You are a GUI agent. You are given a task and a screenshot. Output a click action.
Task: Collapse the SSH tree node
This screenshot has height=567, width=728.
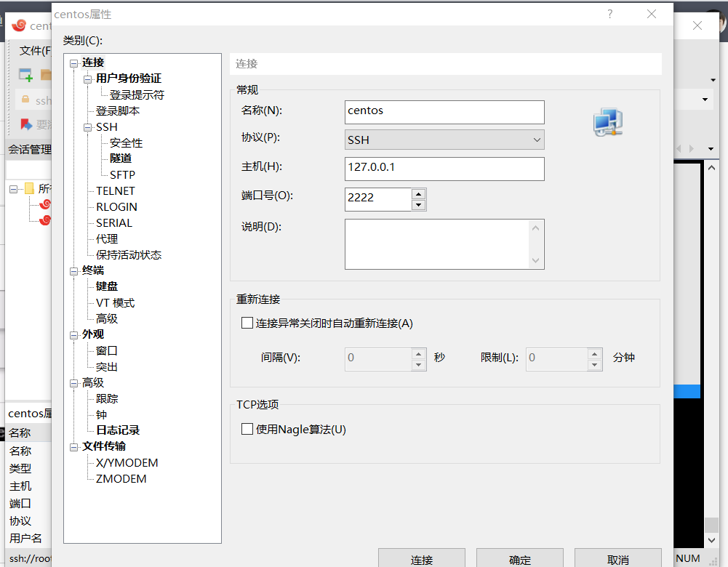pos(88,128)
